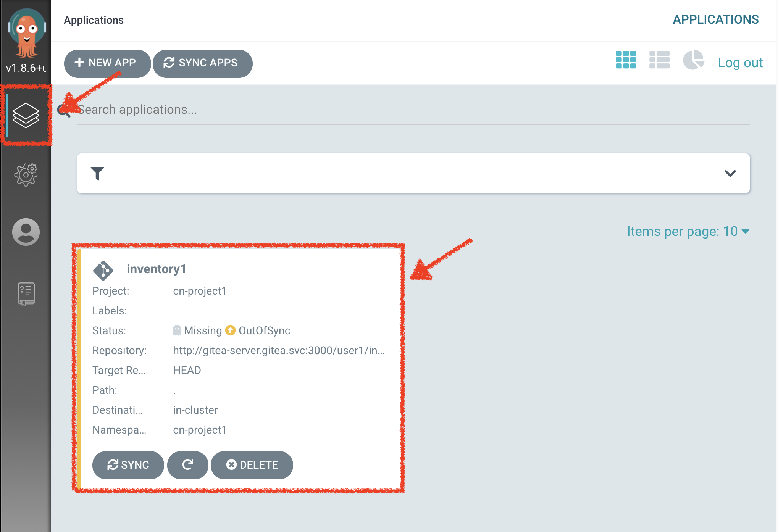Click the filter funnel icon
The image size is (778, 532).
(x=98, y=173)
